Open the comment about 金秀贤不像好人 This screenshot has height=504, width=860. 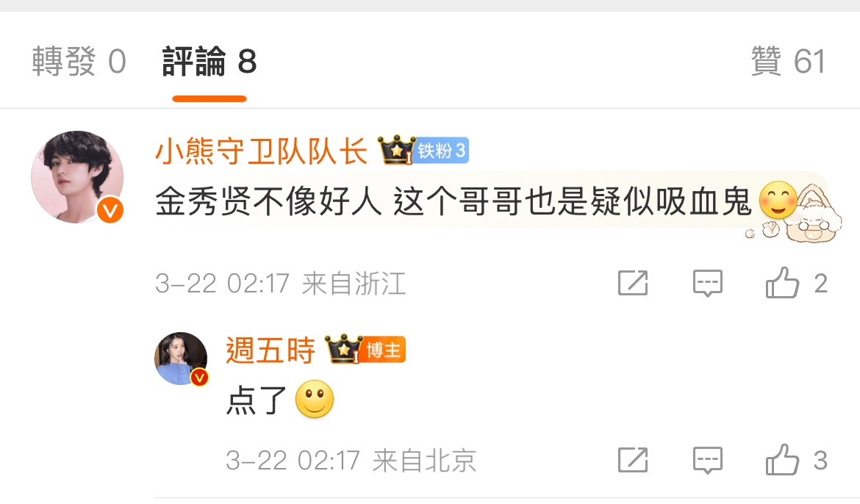pos(453,201)
